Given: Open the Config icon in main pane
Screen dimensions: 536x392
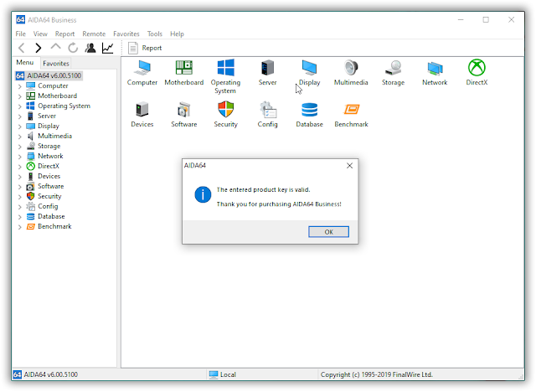Looking at the screenshot, I should point(268,110).
